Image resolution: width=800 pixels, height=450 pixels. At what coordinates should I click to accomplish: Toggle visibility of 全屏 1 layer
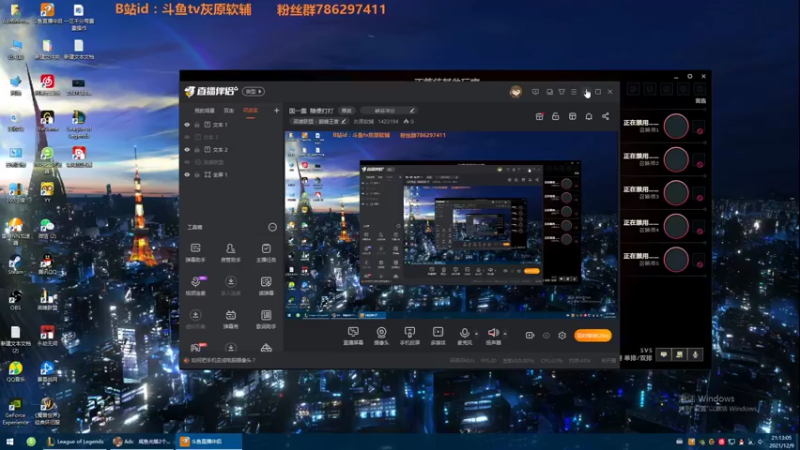point(187,174)
